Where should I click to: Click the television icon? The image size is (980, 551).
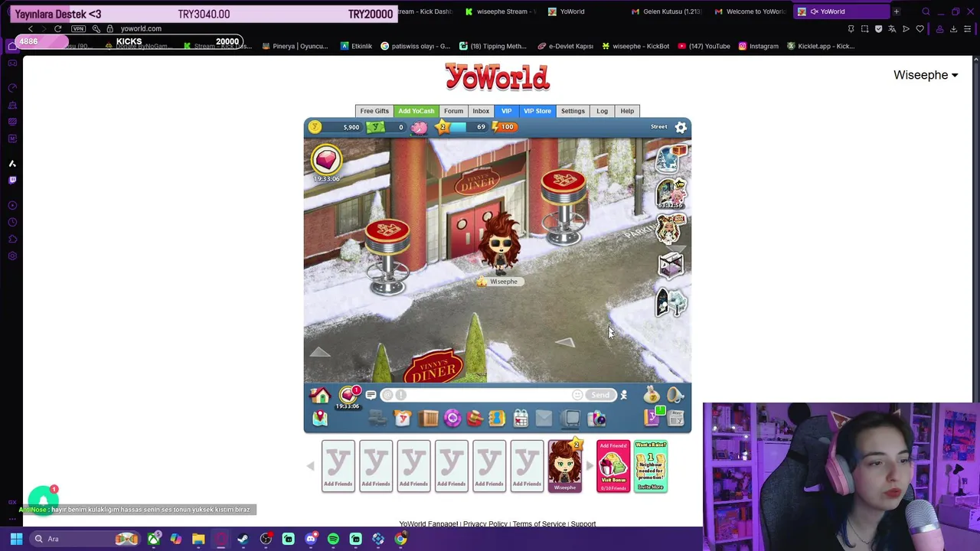[570, 419]
